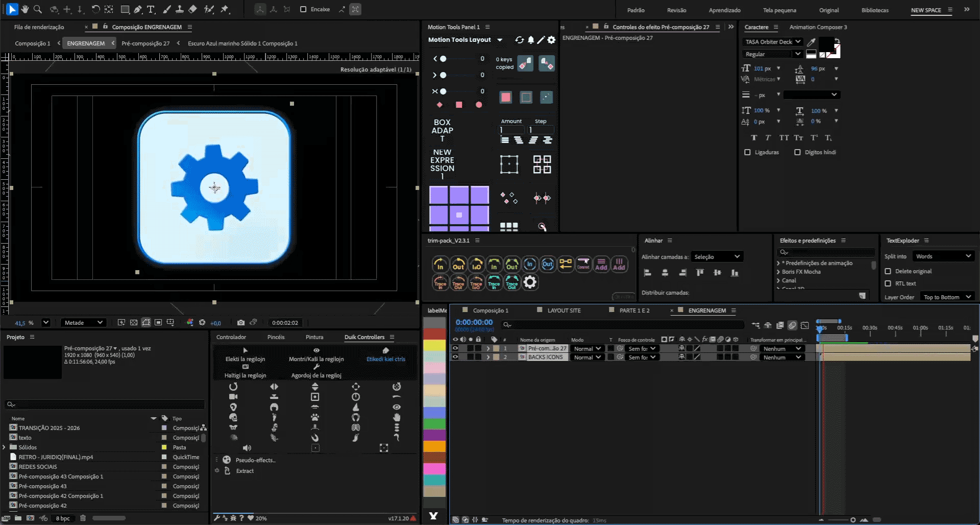Screen dimensions: 980x525
Task: Open the Animation Composer 3 tab
Action: click(x=818, y=27)
